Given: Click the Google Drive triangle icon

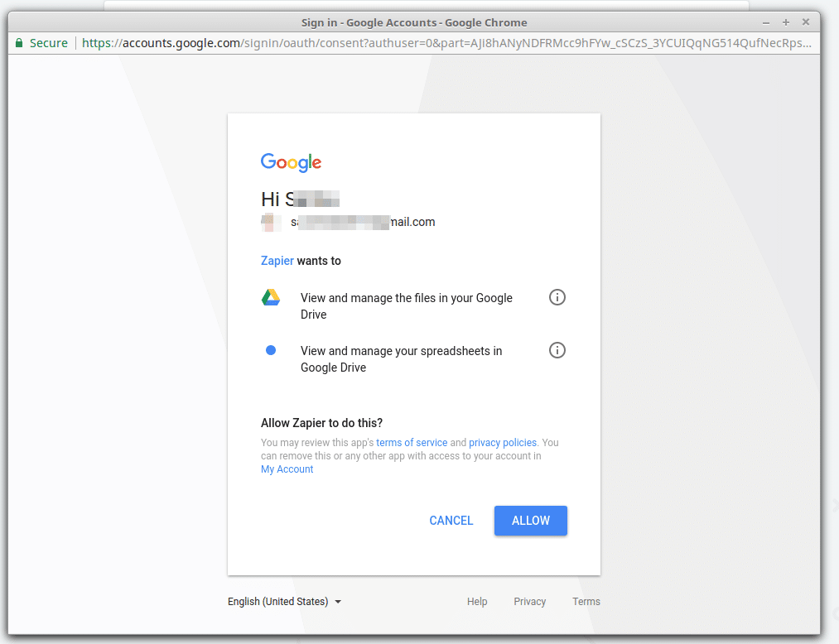Looking at the screenshot, I should 270,296.
